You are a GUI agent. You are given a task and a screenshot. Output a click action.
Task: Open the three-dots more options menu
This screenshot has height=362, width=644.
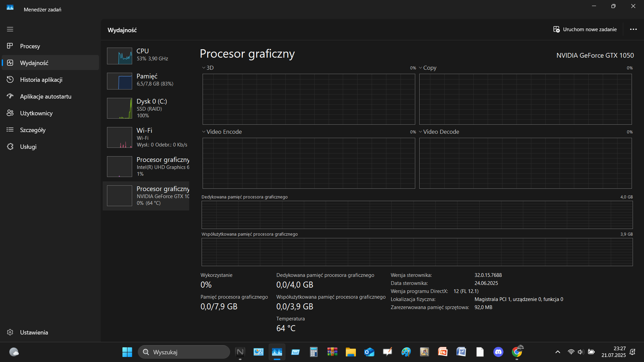[x=633, y=29]
